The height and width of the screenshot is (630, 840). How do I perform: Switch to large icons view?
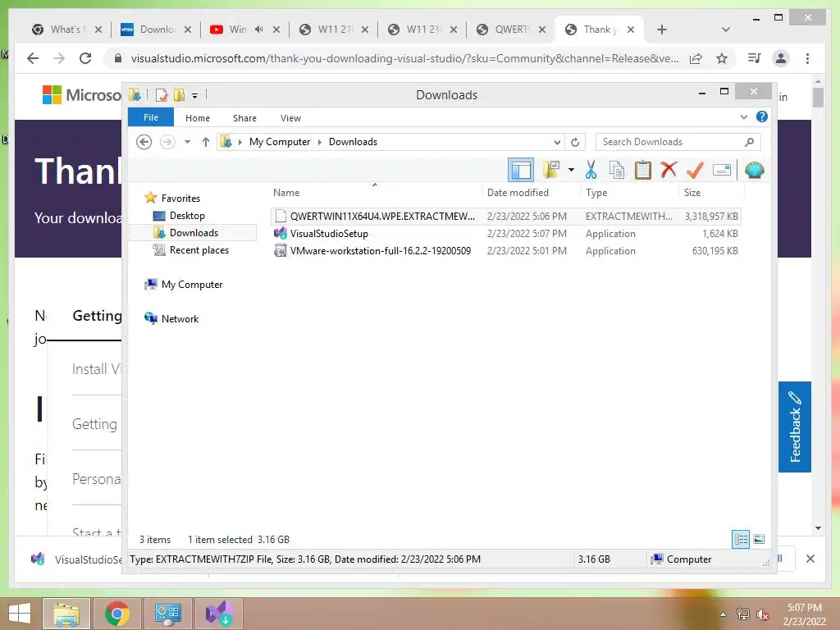(x=759, y=539)
